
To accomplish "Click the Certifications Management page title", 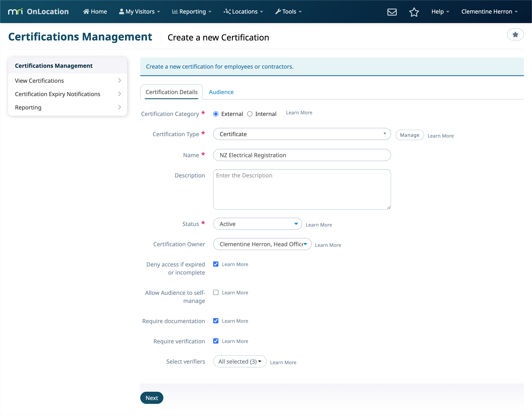I will point(80,37).
